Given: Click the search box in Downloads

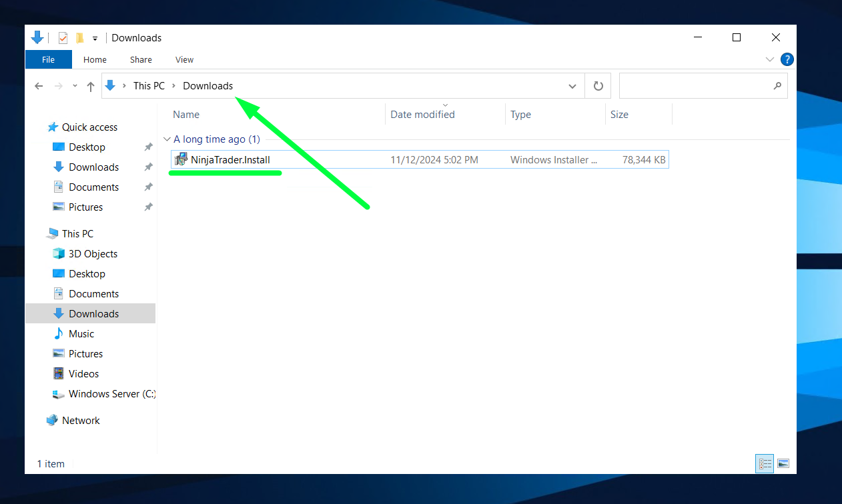Looking at the screenshot, I should 695,86.
